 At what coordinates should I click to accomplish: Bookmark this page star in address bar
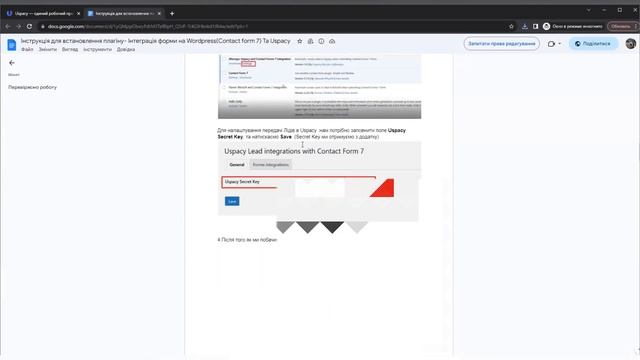pos(511,26)
